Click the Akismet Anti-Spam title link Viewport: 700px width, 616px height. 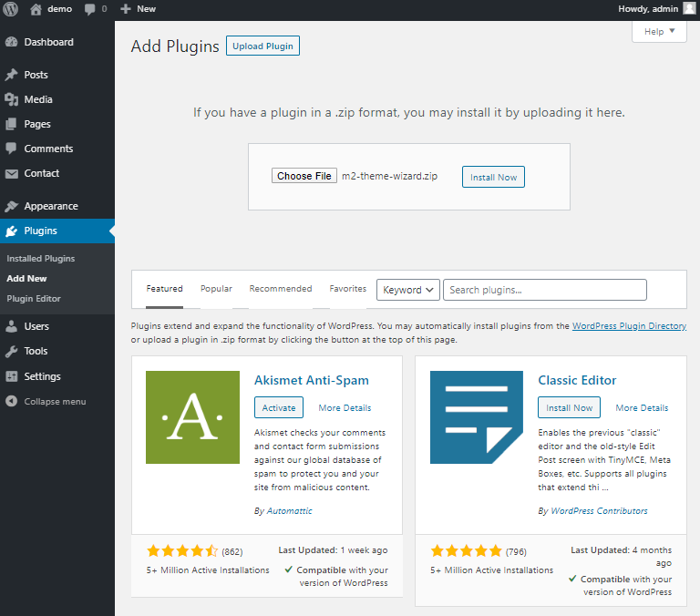[312, 380]
